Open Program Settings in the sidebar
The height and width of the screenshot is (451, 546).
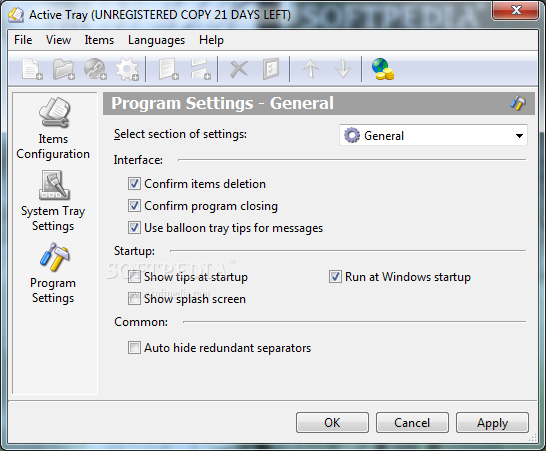[x=53, y=273]
